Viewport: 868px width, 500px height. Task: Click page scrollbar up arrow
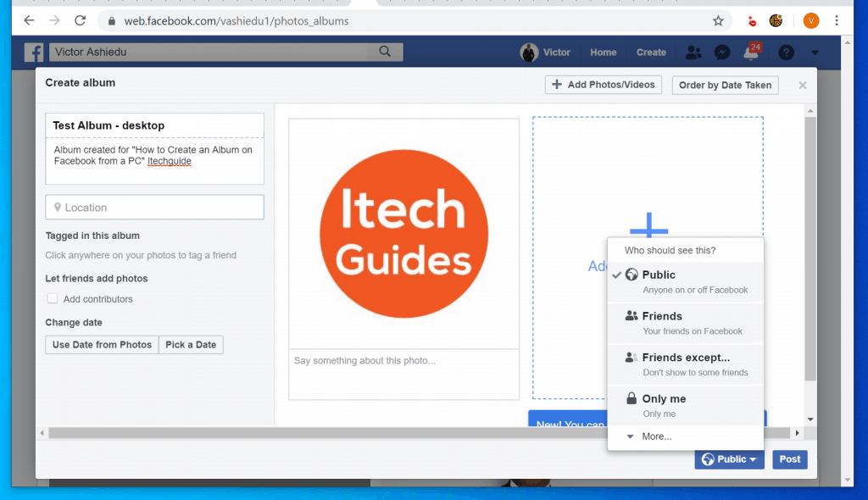coord(847,42)
